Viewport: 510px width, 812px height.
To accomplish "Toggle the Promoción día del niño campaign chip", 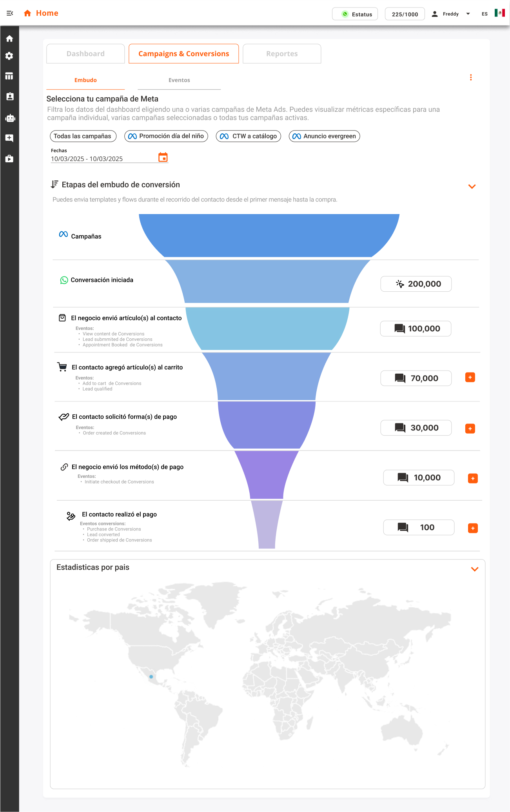I will pyautogui.click(x=166, y=136).
